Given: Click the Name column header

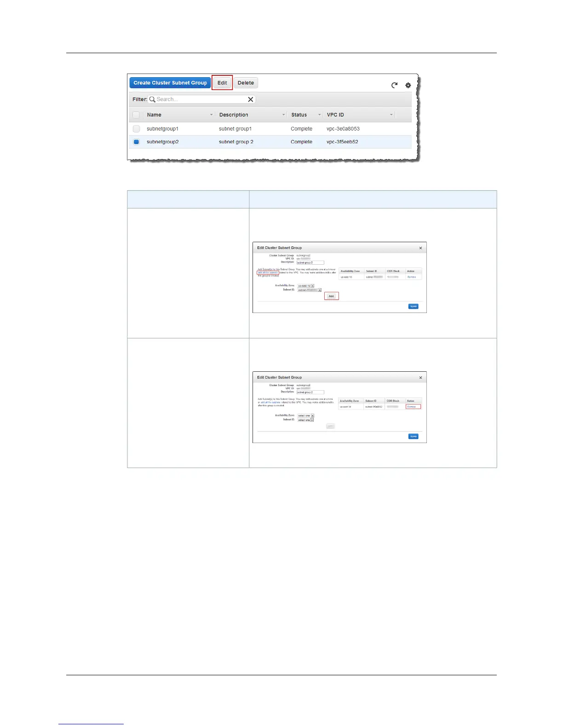Looking at the screenshot, I should 154,115.
